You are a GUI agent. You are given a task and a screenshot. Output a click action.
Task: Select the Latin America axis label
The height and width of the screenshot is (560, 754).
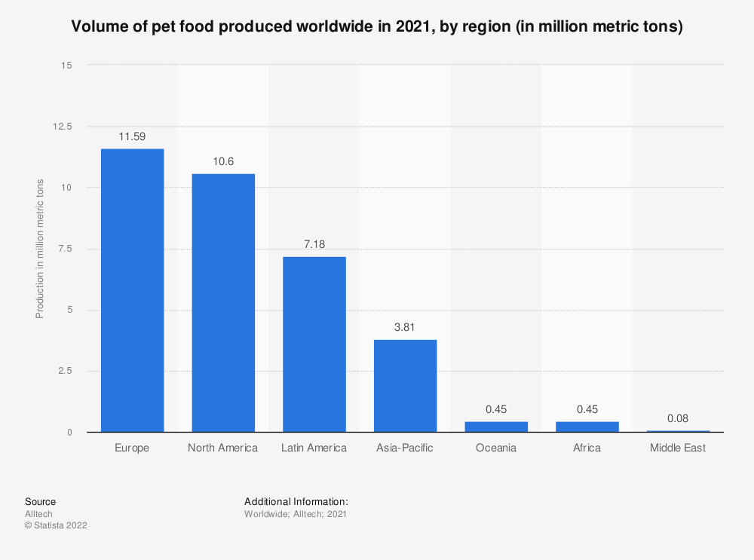(314, 448)
